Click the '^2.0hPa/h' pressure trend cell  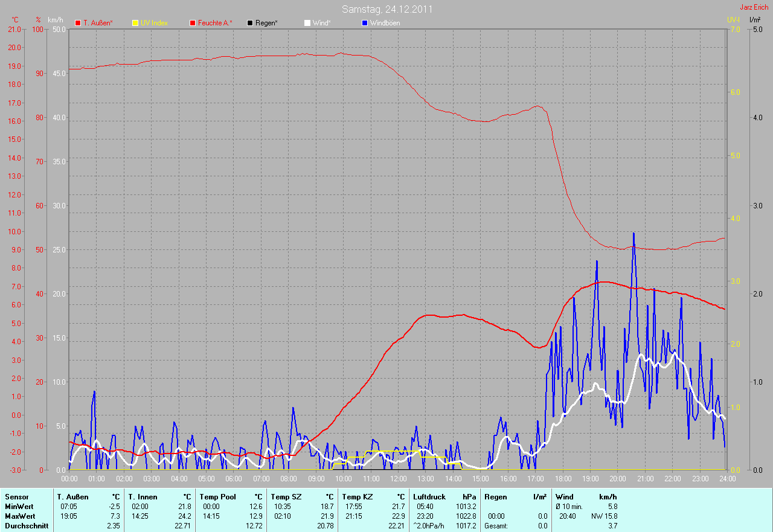click(x=429, y=526)
